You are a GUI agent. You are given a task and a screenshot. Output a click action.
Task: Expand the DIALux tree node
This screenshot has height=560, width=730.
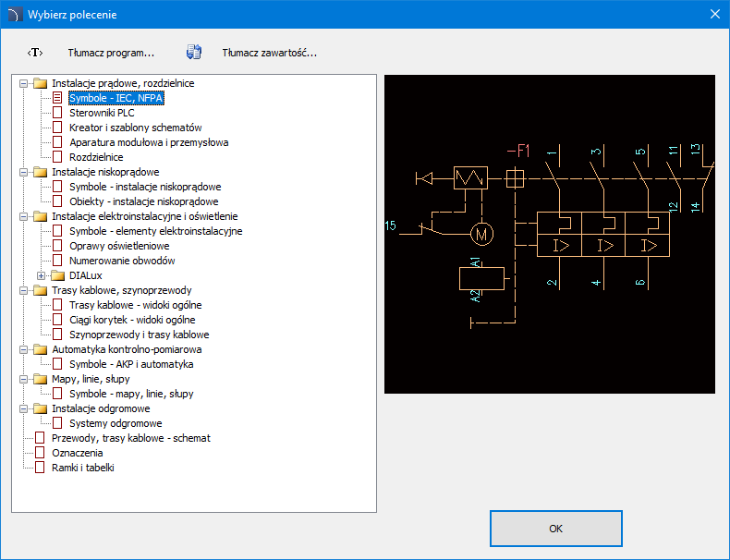pos(41,275)
